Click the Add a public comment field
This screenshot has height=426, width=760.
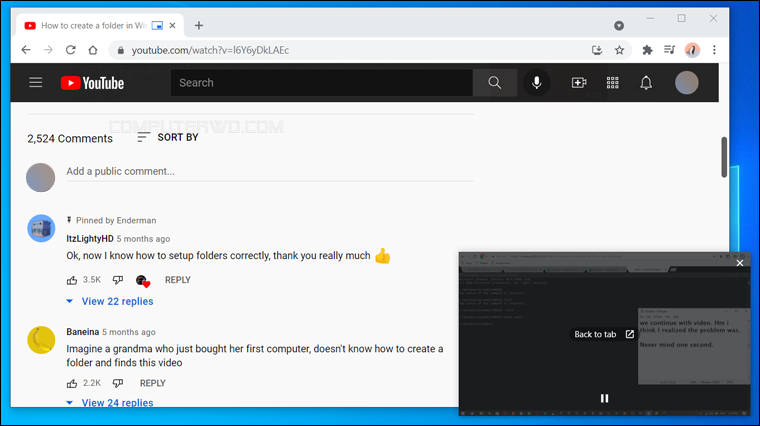click(270, 172)
